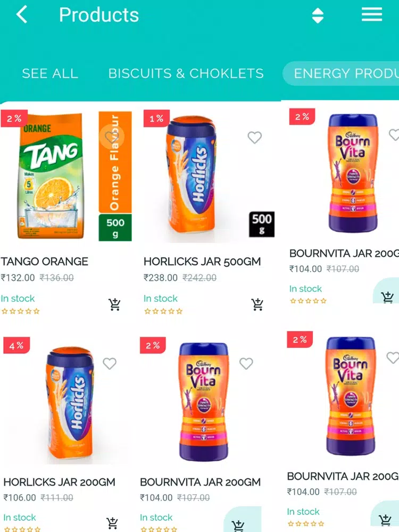The width and height of the screenshot is (399, 532).
Task: Open the HORLICKS JAR 500GM title link
Action: tap(202, 262)
